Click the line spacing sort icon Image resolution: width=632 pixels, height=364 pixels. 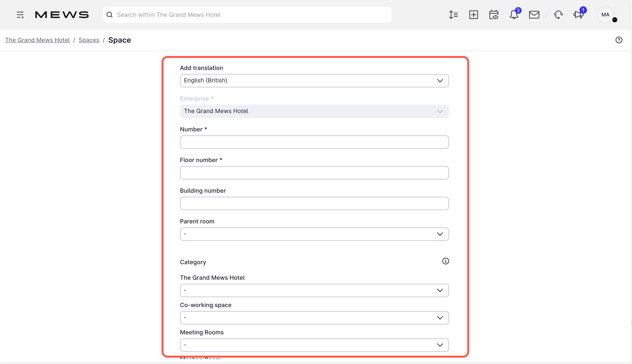pyautogui.click(x=453, y=15)
